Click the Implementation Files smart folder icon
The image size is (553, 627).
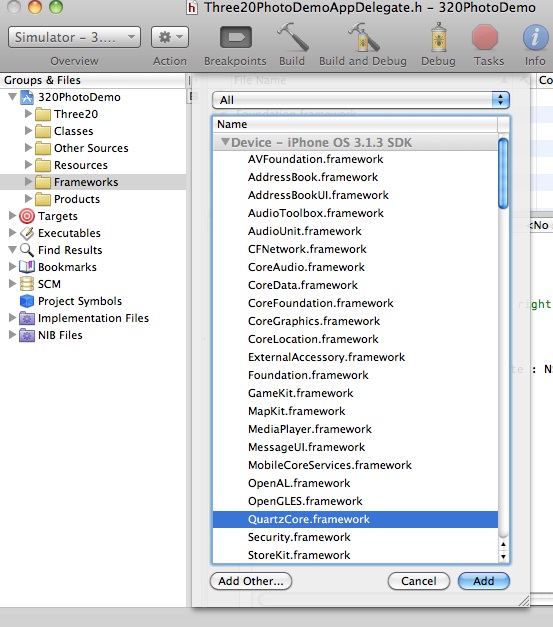tap(27, 318)
